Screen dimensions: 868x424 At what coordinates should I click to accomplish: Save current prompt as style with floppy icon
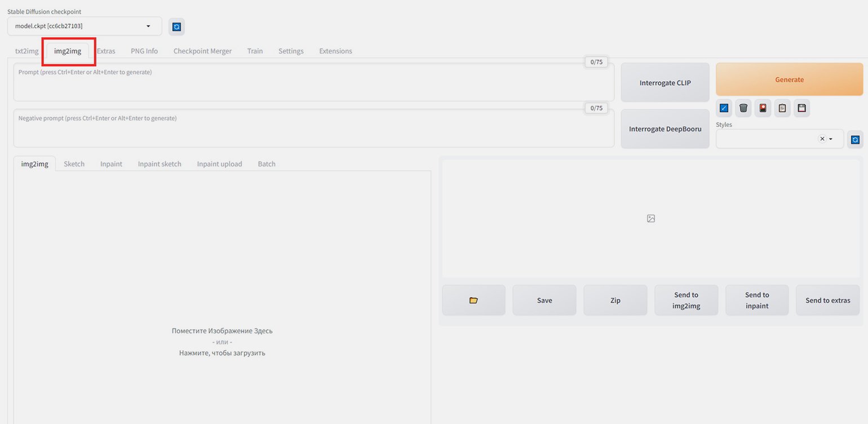click(801, 108)
